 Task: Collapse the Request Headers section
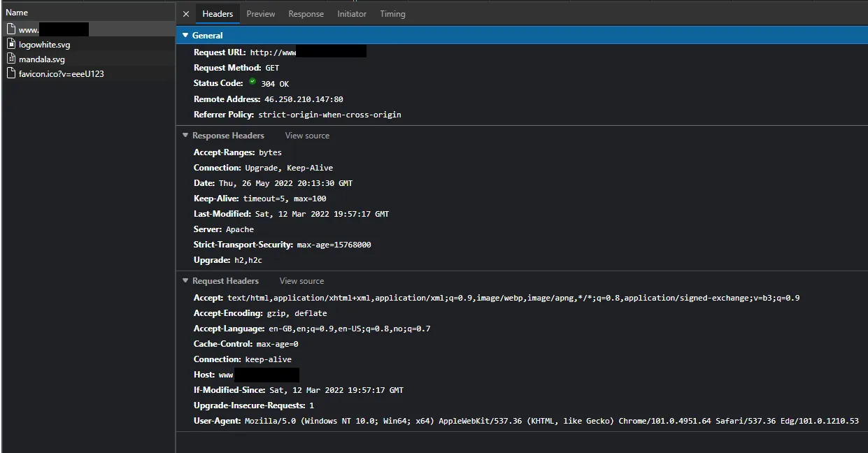point(185,281)
